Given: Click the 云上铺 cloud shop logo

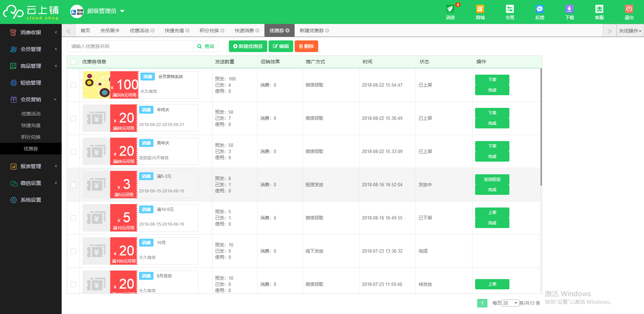Looking at the screenshot, I should 31,12.
